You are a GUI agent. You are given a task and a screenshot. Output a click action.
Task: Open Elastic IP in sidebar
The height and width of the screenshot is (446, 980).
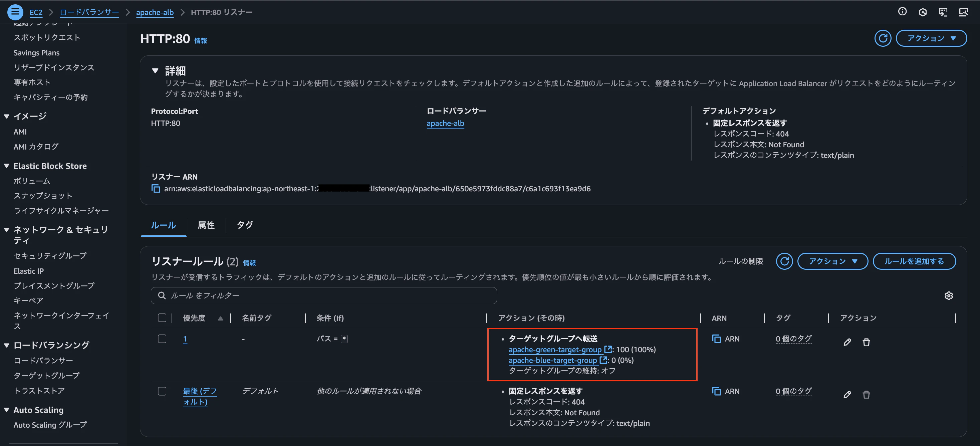click(x=28, y=271)
